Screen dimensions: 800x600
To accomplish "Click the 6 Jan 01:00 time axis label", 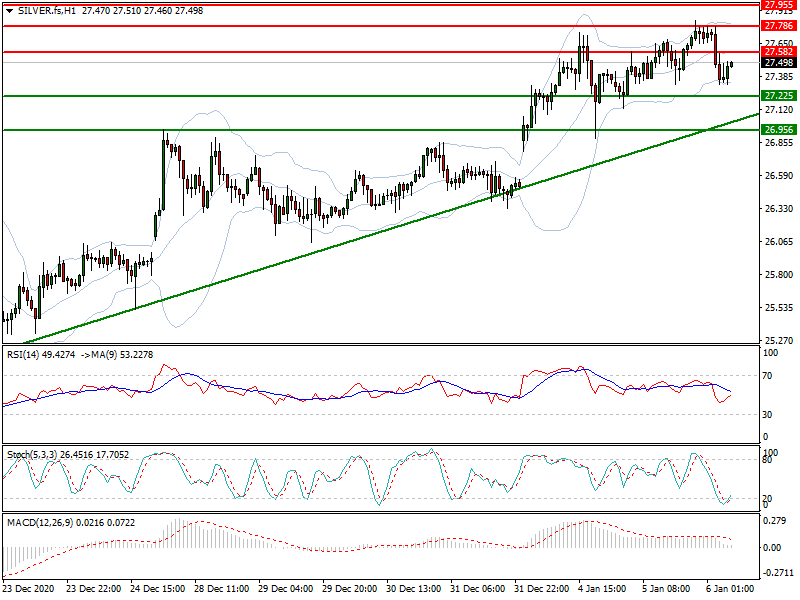I will pyautogui.click(x=730, y=589).
